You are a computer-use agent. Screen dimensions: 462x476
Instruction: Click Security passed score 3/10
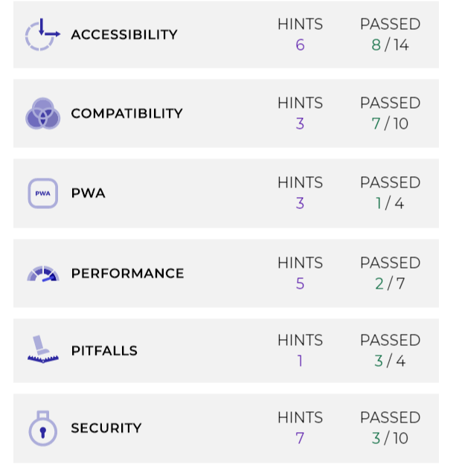click(390, 438)
